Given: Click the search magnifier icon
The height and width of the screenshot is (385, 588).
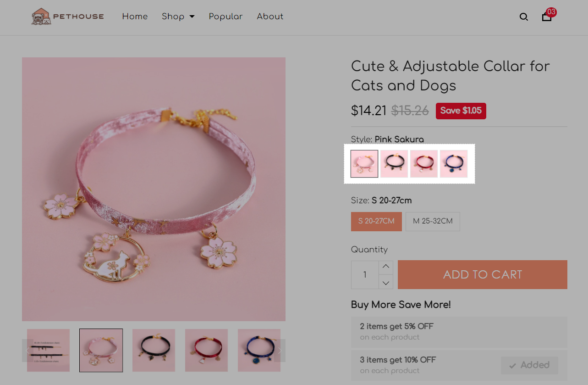Looking at the screenshot, I should (x=524, y=17).
